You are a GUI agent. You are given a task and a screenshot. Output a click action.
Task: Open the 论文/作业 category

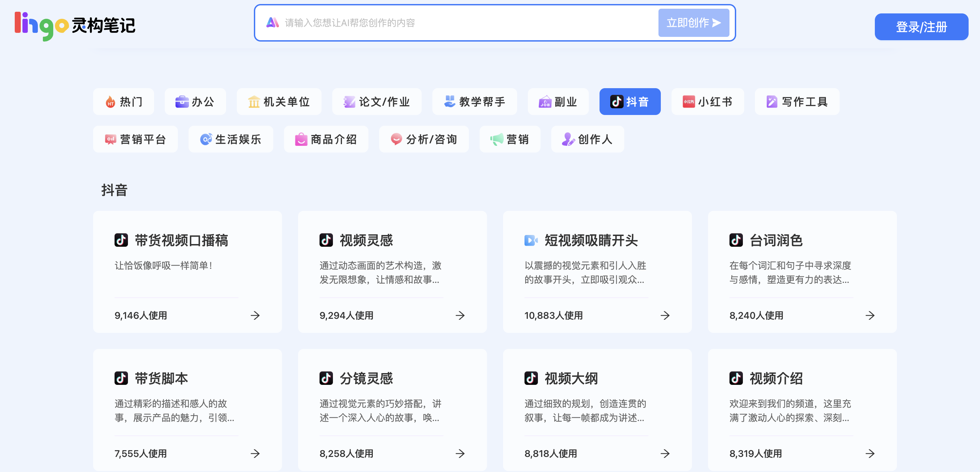(x=377, y=102)
